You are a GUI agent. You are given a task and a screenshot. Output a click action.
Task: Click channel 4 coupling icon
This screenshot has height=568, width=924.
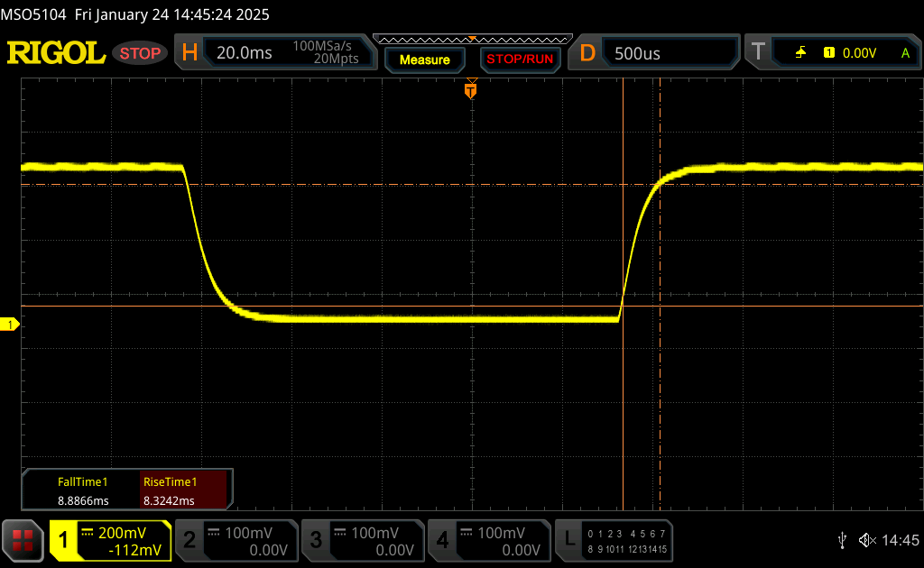click(467, 533)
